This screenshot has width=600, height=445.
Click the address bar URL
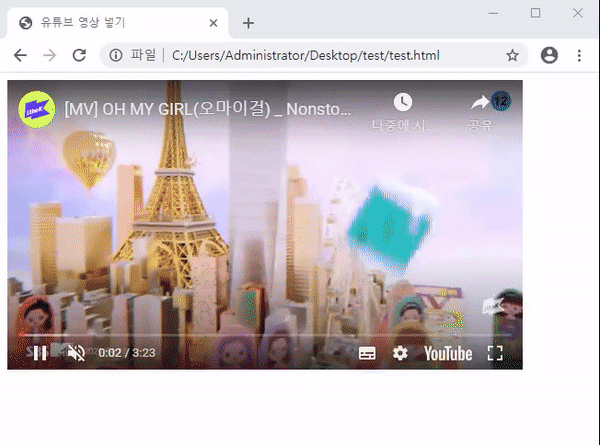click(305, 55)
